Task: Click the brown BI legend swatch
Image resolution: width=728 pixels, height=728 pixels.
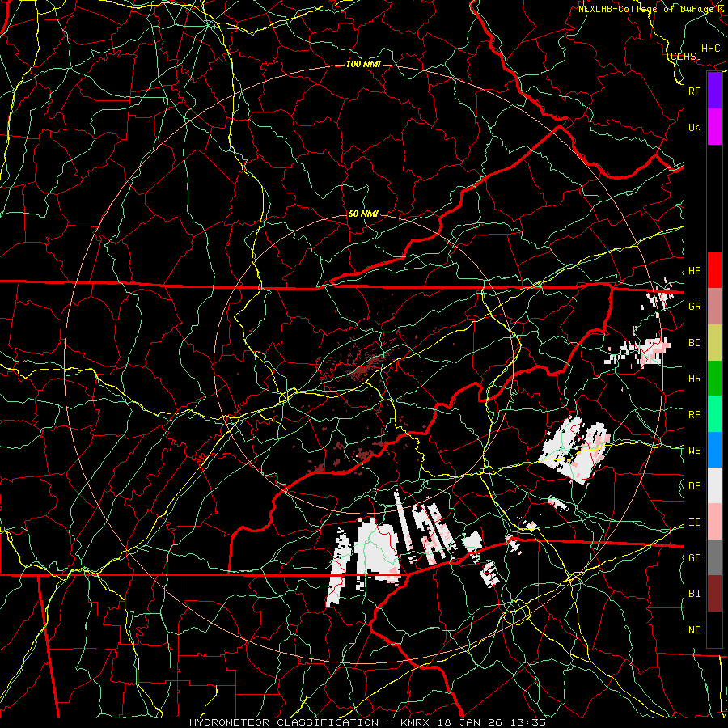Action: point(714,594)
